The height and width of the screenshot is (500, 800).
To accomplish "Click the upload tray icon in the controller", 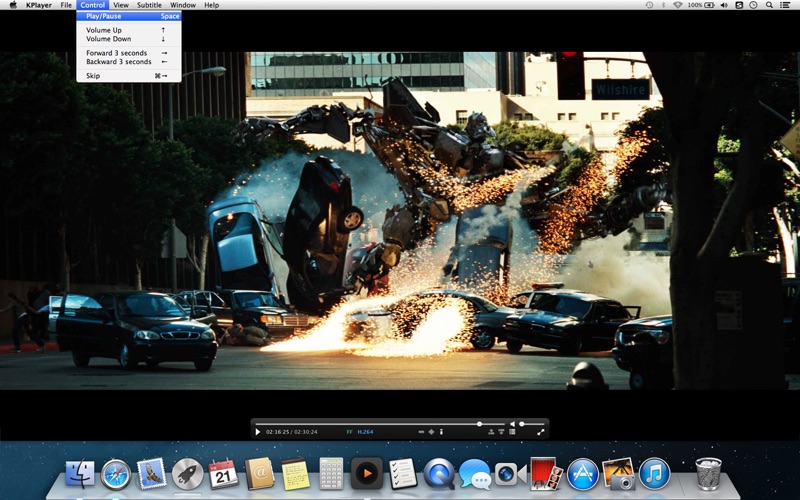I will (x=491, y=432).
